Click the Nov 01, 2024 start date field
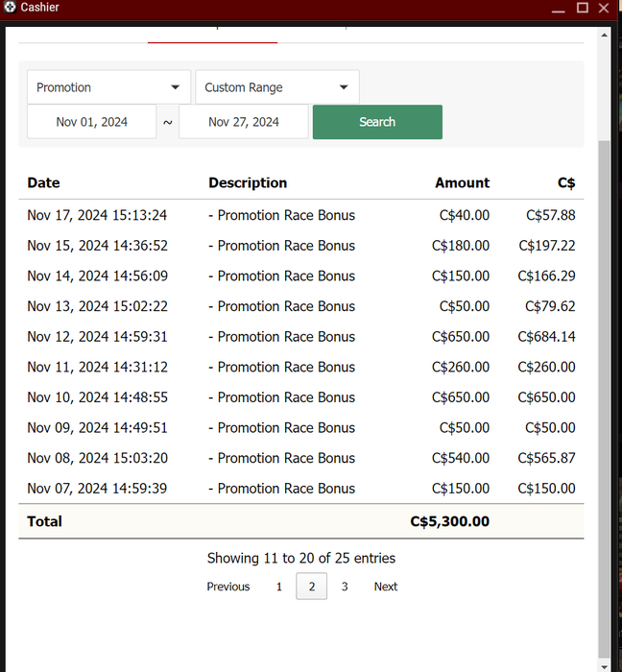This screenshot has width=622, height=672. pos(91,122)
